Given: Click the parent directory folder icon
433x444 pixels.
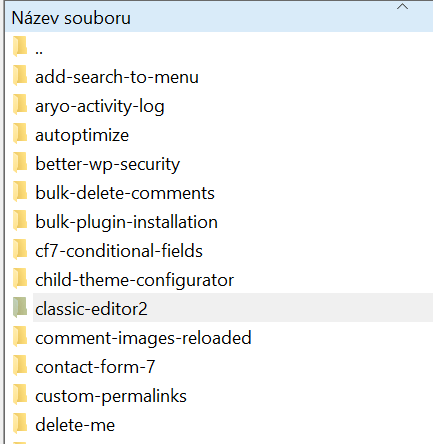Looking at the screenshot, I should click(x=20, y=47).
